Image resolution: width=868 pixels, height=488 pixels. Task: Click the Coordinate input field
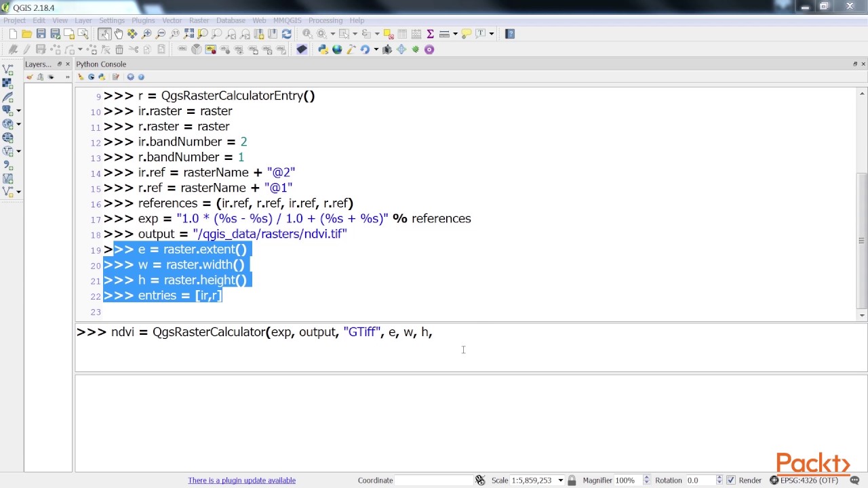[434, 481]
